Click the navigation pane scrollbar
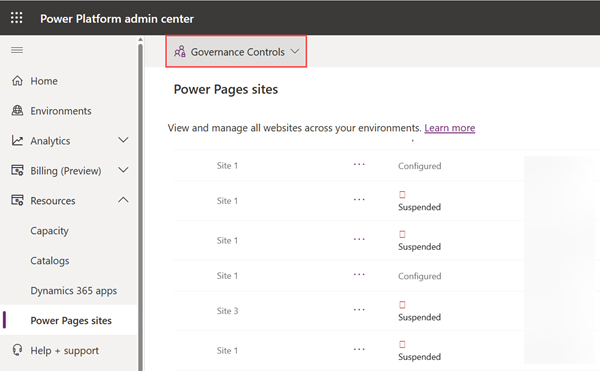 (x=140, y=207)
